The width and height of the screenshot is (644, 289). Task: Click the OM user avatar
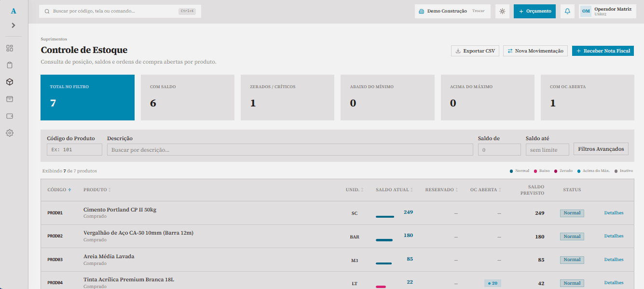click(586, 11)
